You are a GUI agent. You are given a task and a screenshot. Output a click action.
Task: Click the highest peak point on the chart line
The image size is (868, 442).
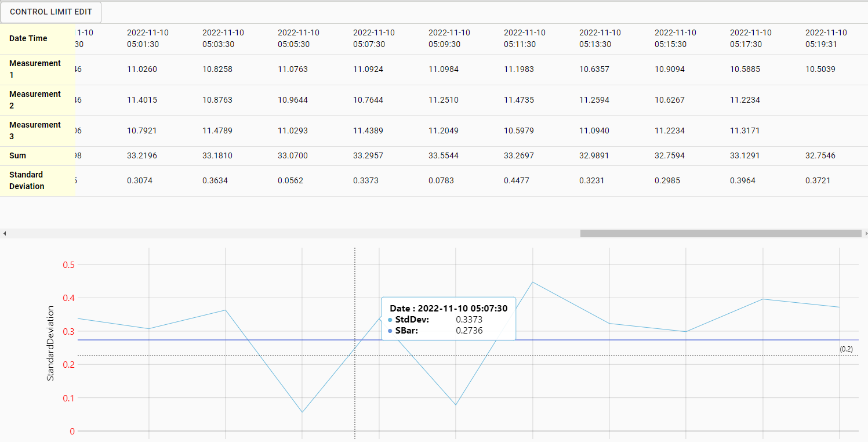[x=532, y=282]
